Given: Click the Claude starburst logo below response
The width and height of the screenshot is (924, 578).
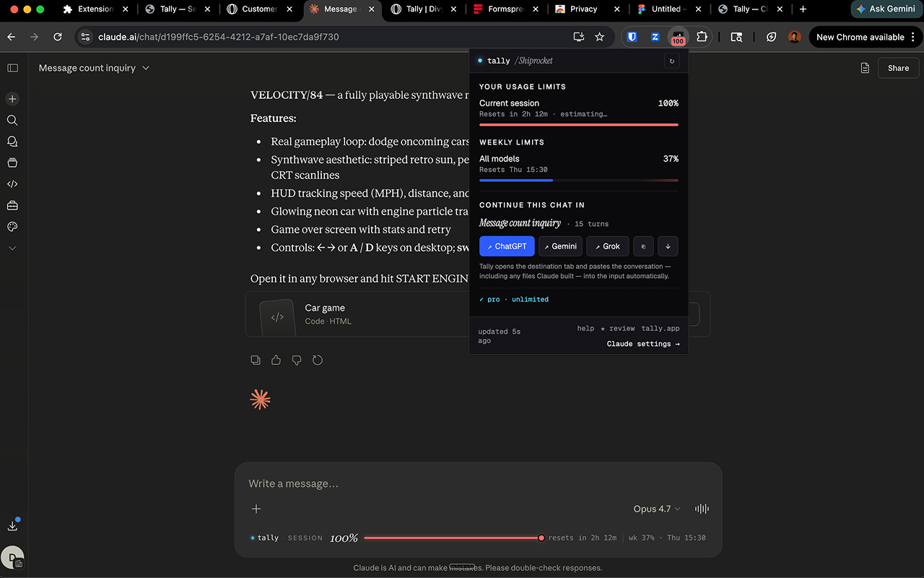Looking at the screenshot, I should [x=260, y=400].
